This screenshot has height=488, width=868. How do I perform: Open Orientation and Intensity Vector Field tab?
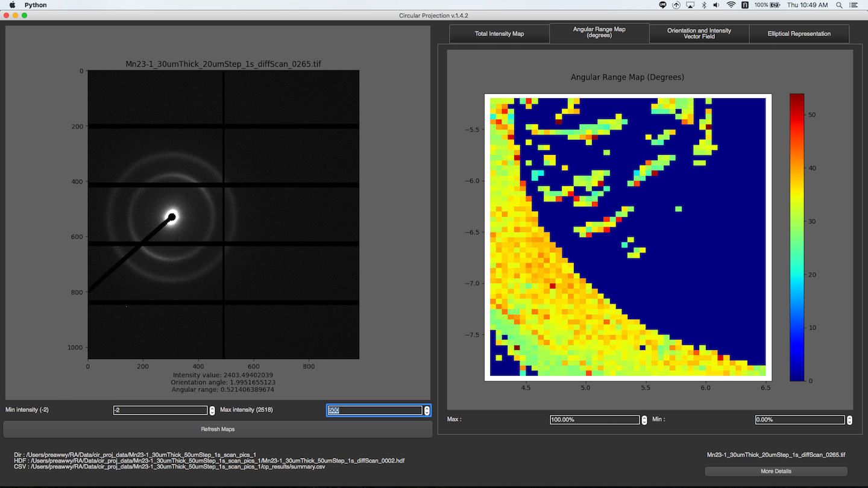pos(699,34)
